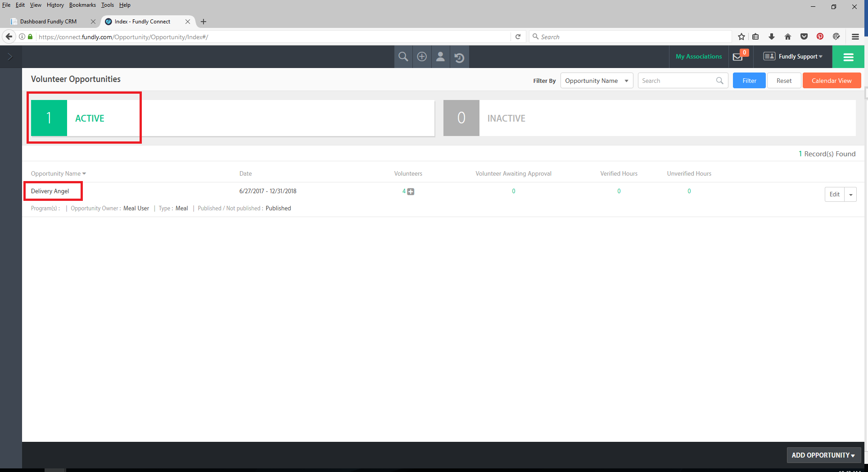Open the green hamburger menu

pos(848,57)
